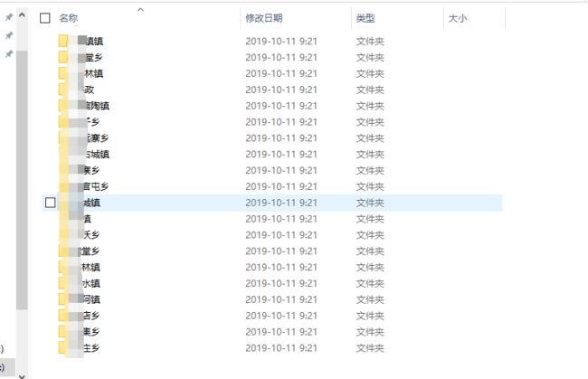Click the second pin icon in the sidebar
This screenshot has width=588, height=379.
[x=9, y=35]
